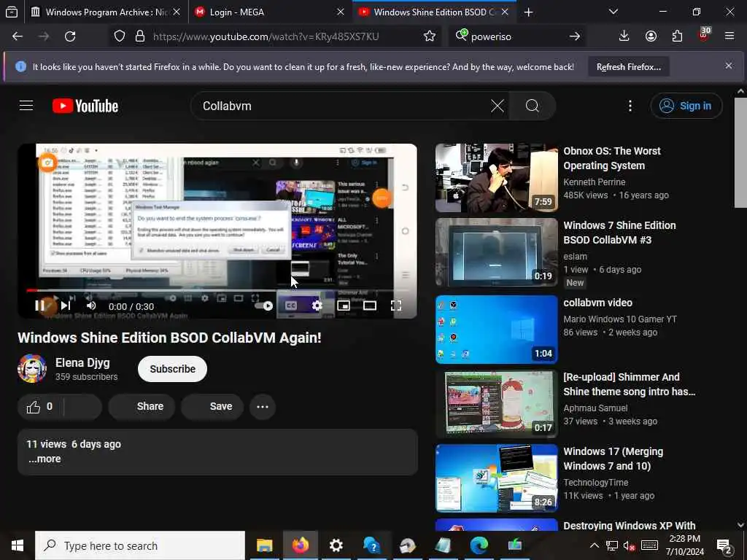
Task: Open the extensions puzzle piece icon
Action: coord(677,36)
